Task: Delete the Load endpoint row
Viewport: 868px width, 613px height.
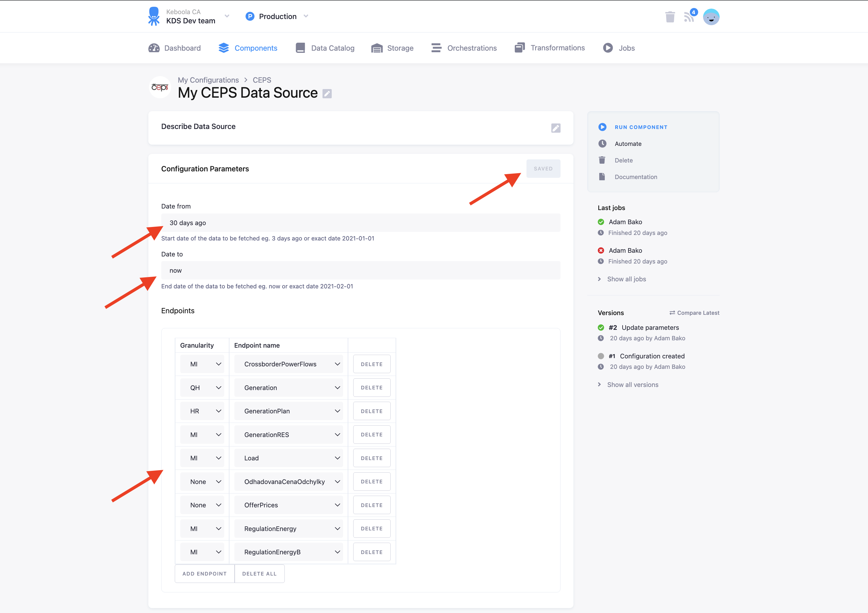Action: tap(372, 458)
